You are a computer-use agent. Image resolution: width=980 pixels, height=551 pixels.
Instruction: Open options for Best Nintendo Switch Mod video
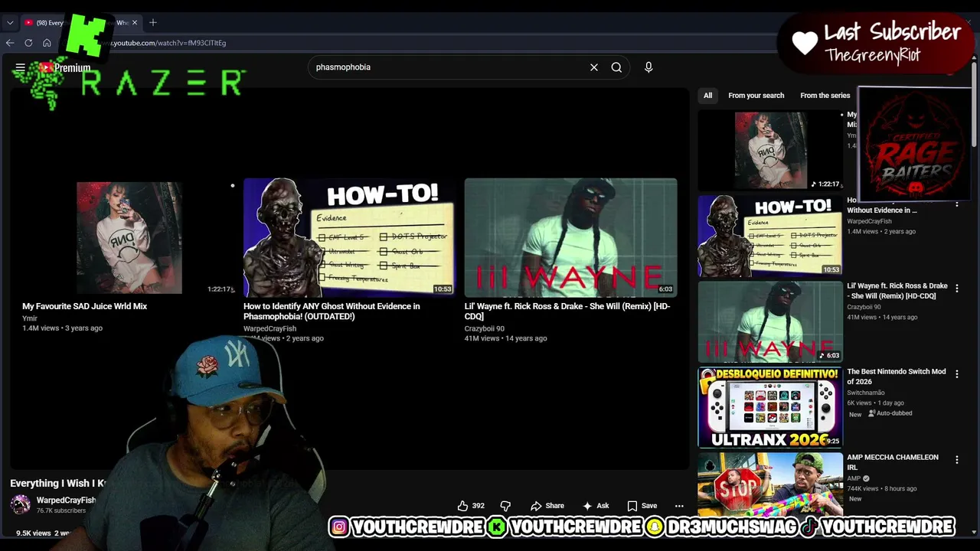[956, 374]
